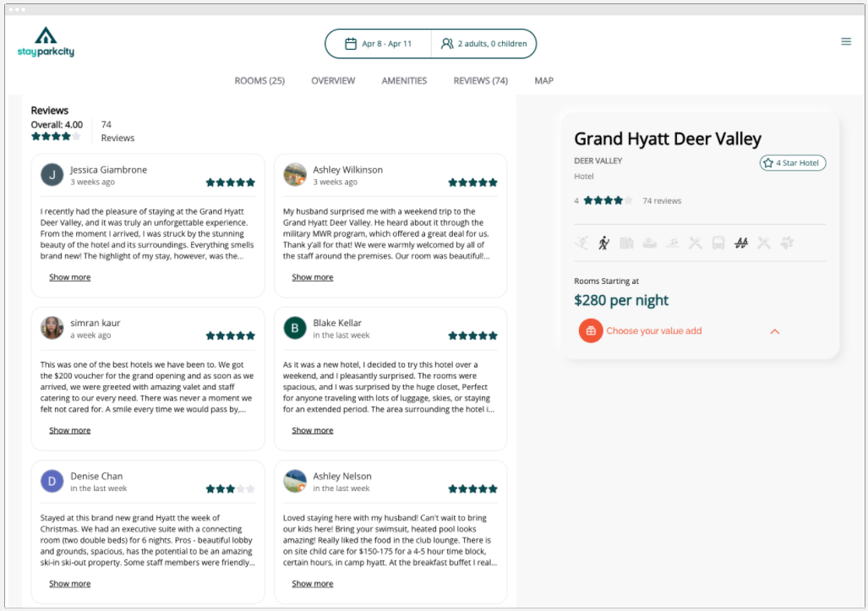Show more of simran kaur's review
This screenshot has height=611, width=868.
[x=70, y=431]
